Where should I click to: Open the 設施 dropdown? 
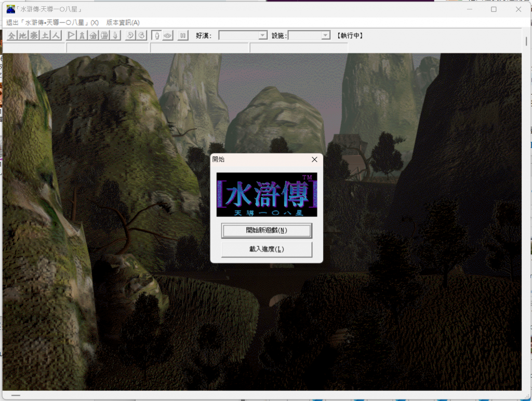pyautogui.click(x=309, y=35)
